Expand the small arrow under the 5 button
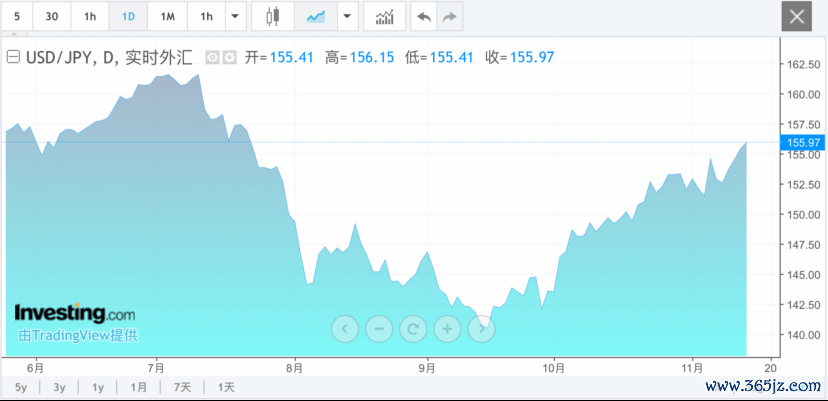 pos(14,34)
